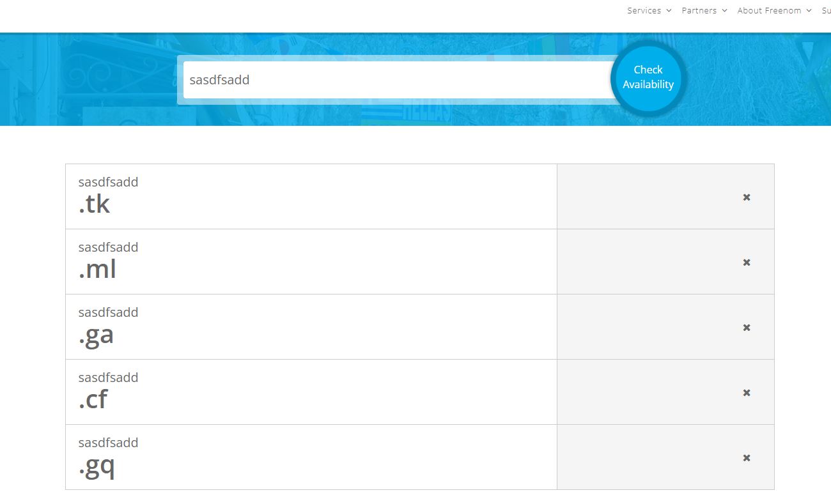Screen dimensions: 831x504
Task: Click the Check Availability button
Action: coord(648,77)
